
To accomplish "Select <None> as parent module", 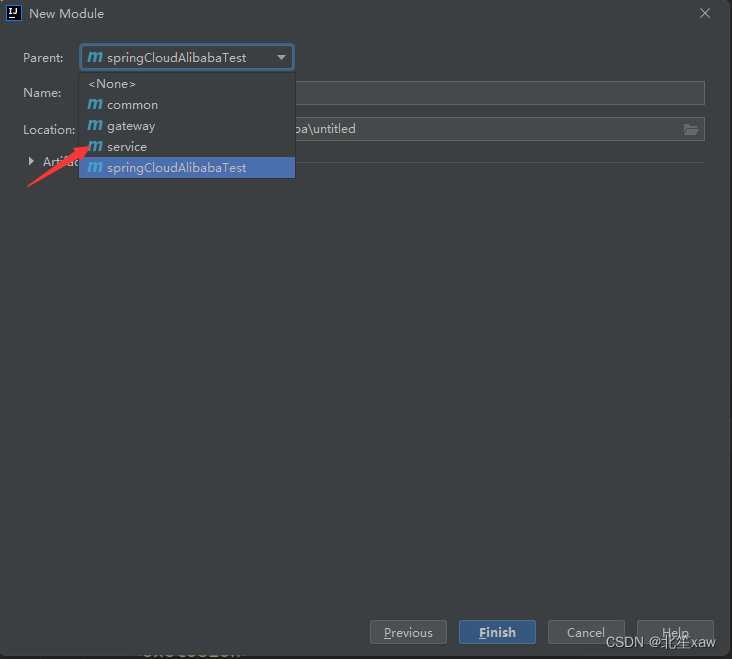I will tap(187, 84).
